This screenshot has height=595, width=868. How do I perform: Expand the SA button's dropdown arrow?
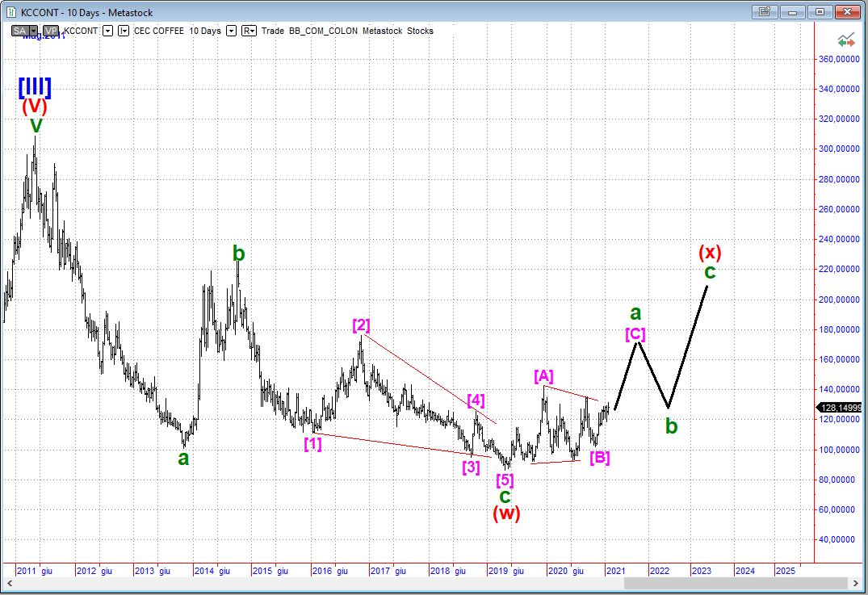point(34,31)
